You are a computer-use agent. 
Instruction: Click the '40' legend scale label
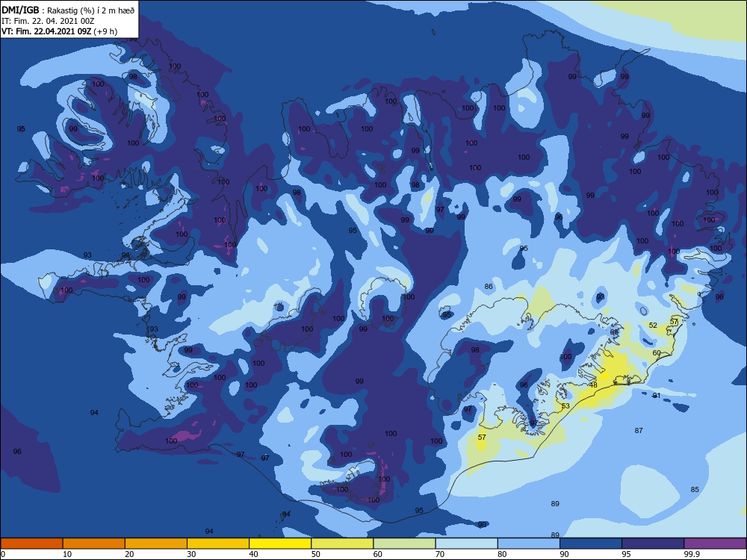(253, 554)
